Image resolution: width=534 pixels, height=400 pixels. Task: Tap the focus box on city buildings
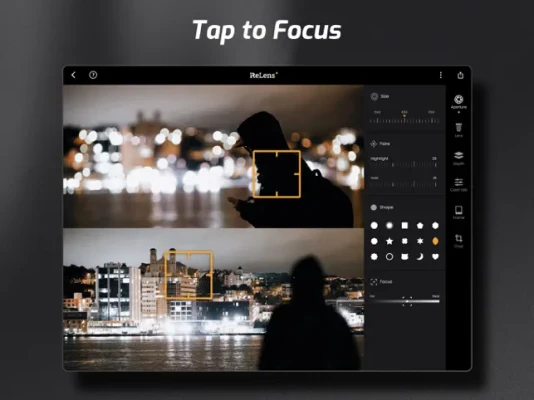189,275
